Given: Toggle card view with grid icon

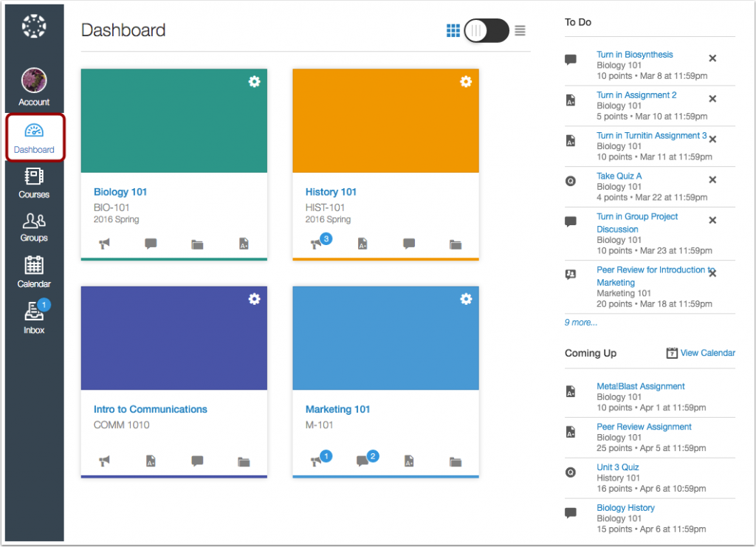Looking at the screenshot, I should click(x=453, y=31).
